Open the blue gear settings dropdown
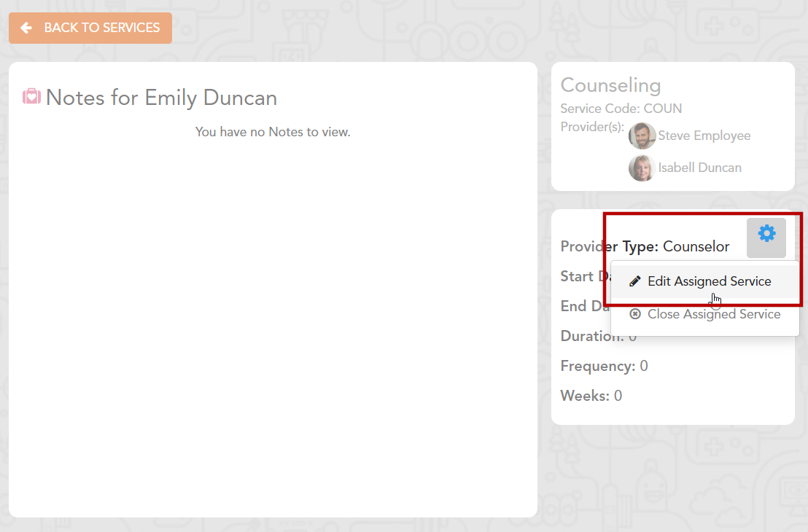Image resolution: width=808 pixels, height=532 pixels. (x=766, y=234)
